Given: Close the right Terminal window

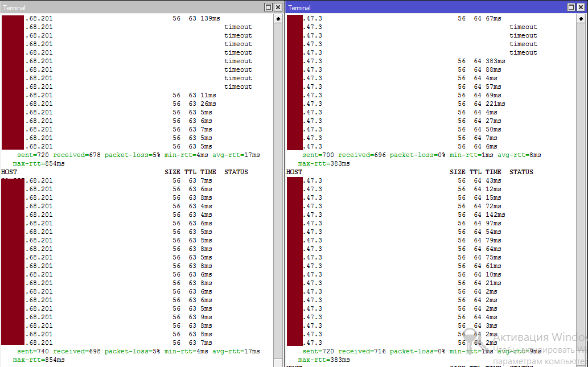Looking at the screenshot, I should 581,7.
